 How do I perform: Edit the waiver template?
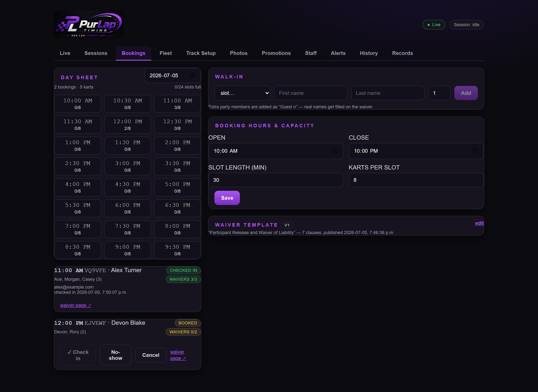click(x=479, y=223)
